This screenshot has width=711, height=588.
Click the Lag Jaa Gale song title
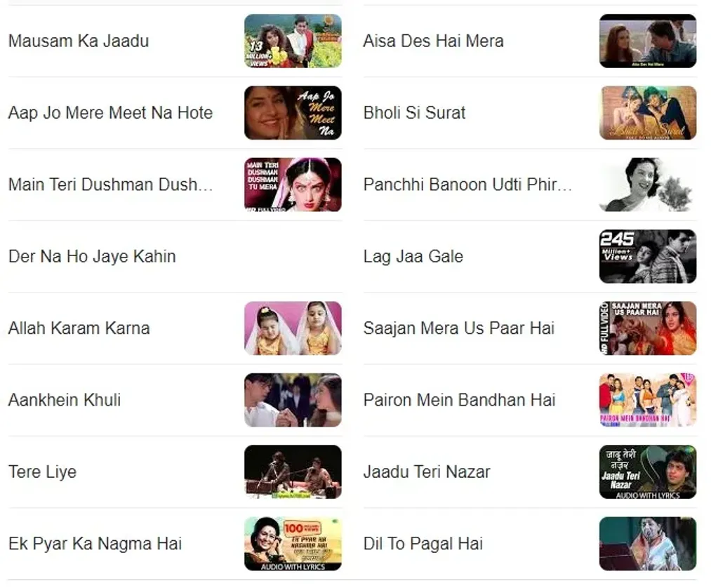click(413, 257)
